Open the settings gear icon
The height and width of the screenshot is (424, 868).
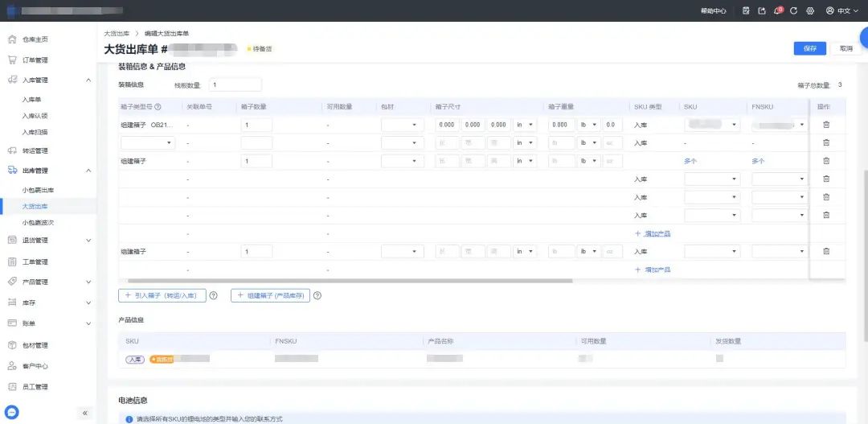810,10
